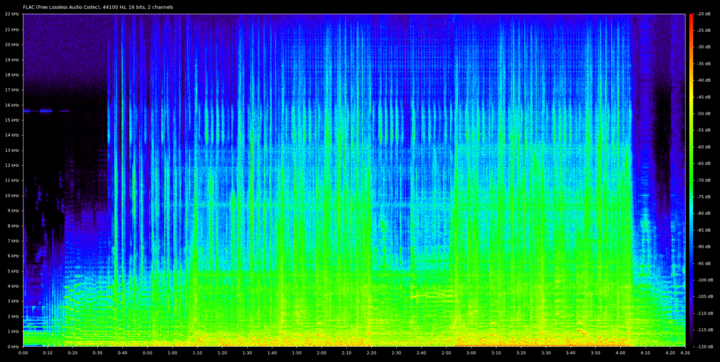The width and height of the screenshot is (720, 362).
Task: Click the -90 dB scale label
Action: [x=704, y=247]
